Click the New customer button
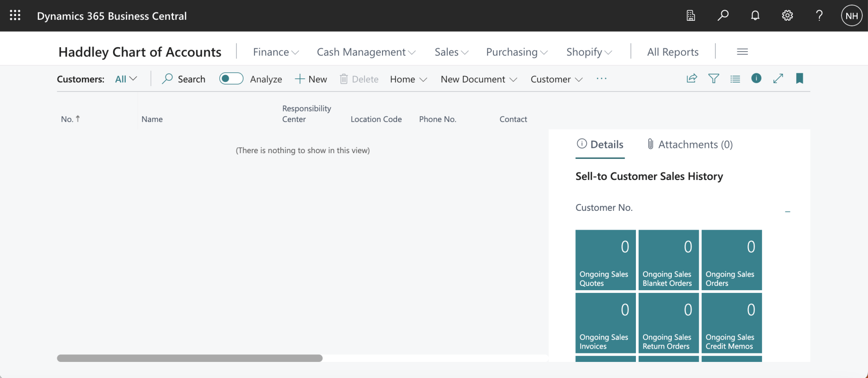 coord(311,79)
